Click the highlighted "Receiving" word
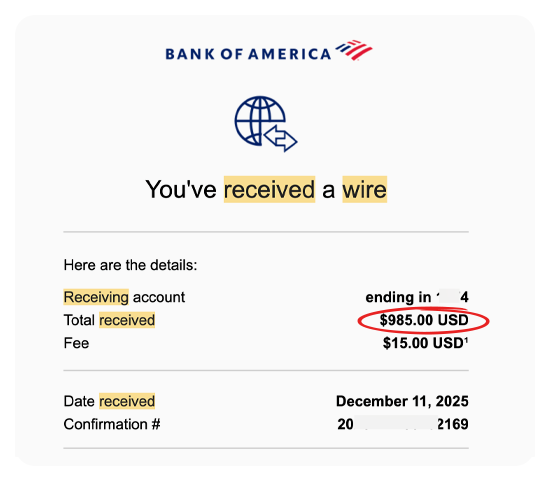Screen dimensions: 550x480 [96, 297]
